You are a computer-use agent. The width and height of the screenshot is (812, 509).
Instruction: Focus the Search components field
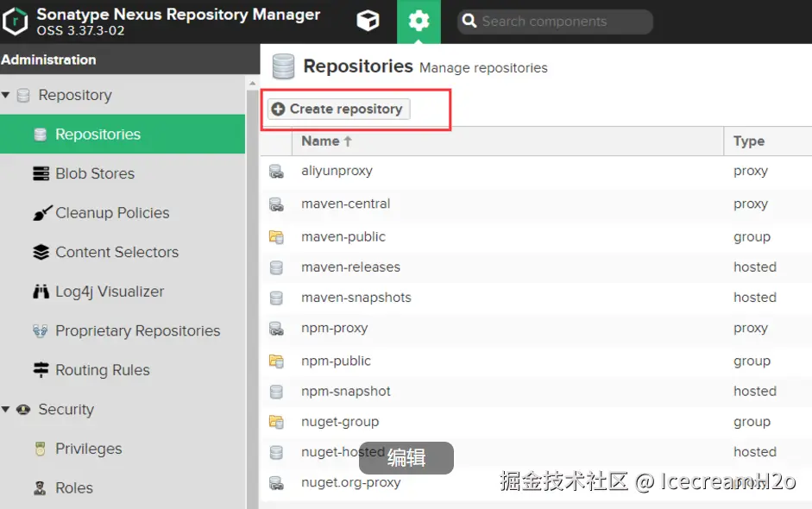pos(555,22)
